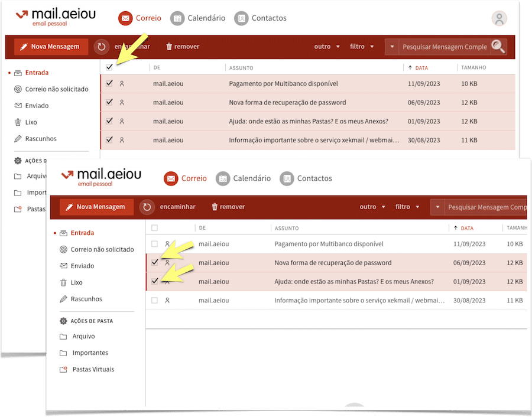532x417 pixels.
Task: Open the user profile avatar icon
Action: point(499,18)
